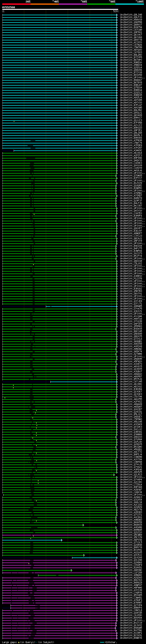146x644 pixels.
Task: Select the label UniRef100_B9IK59
Action: tap(131, 75)
